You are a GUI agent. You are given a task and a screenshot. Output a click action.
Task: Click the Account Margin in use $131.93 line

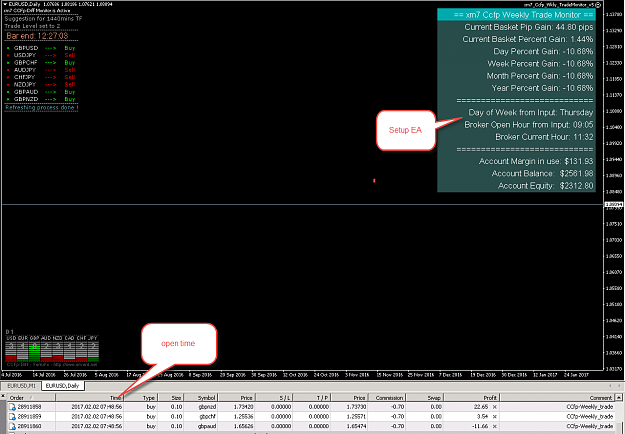[536, 161]
